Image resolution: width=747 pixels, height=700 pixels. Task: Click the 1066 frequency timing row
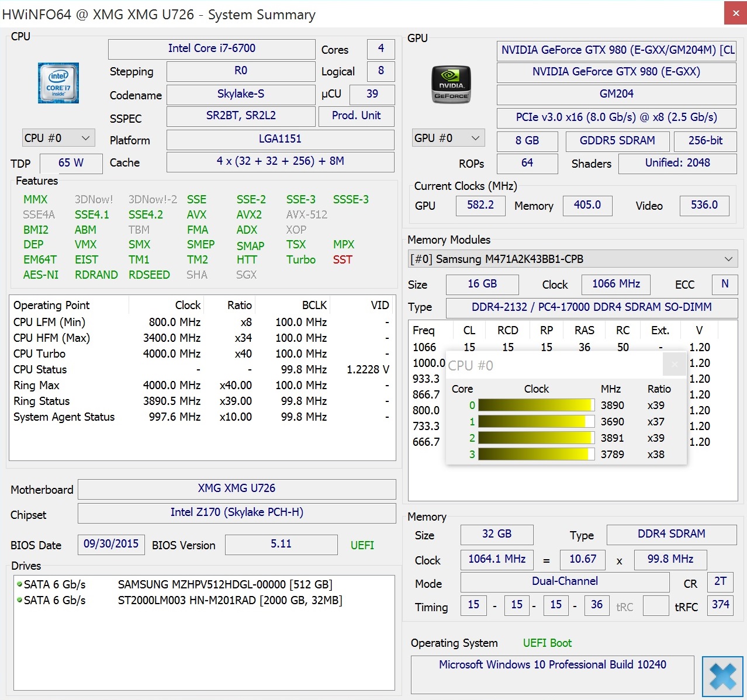pyautogui.click(x=573, y=347)
